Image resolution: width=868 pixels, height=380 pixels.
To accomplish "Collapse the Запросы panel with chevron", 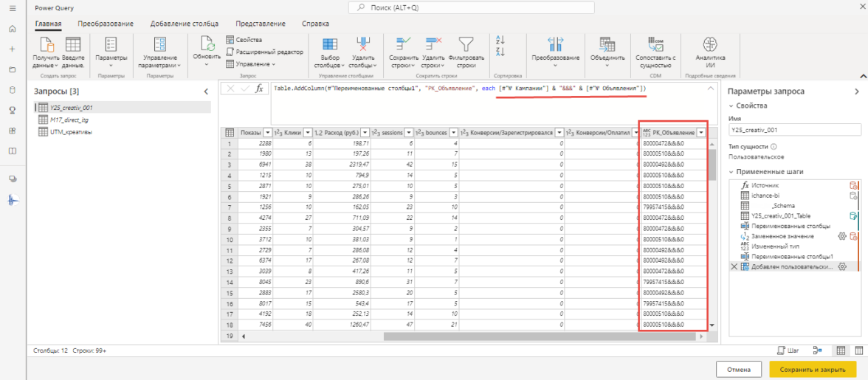I will coord(206,91).
